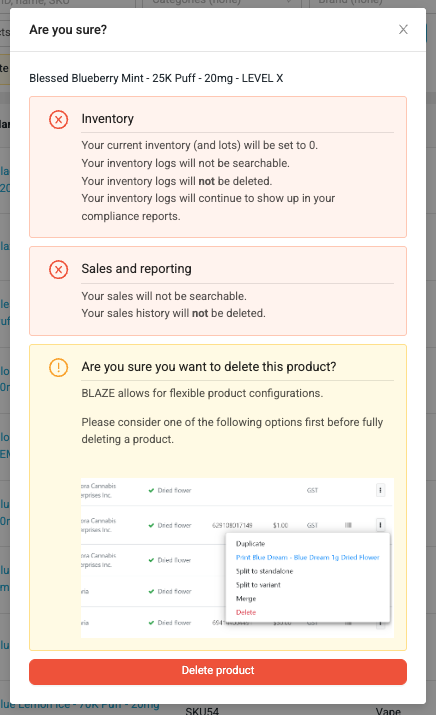Open the Categories (none) dropdown behind the dialog
Screen dimensions: 436x715
point(218,2)
